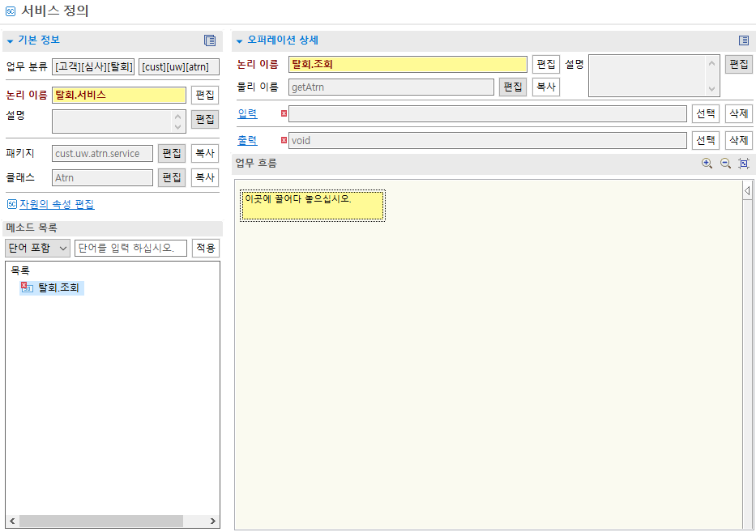Click the 서비스 정의 icon at the page top
This screenshot has height=532, width=756.
[10, 11]
